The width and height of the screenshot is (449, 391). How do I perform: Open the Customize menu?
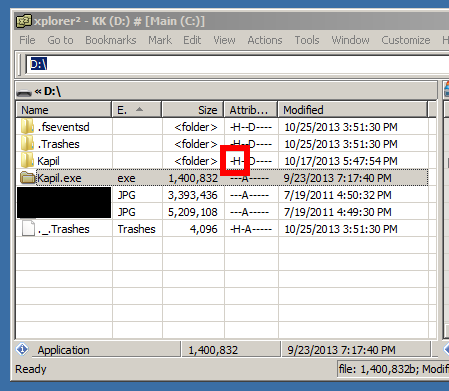coord(406,40)
